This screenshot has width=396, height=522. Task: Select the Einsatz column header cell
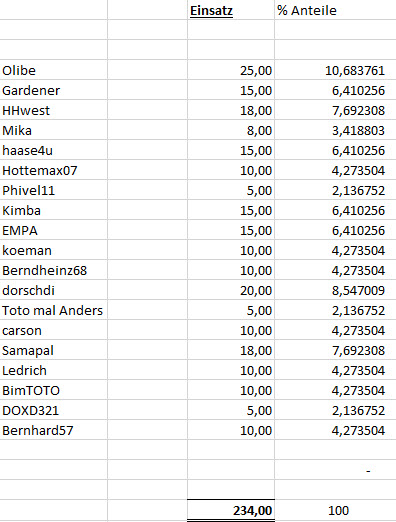(x=231, y=10)
